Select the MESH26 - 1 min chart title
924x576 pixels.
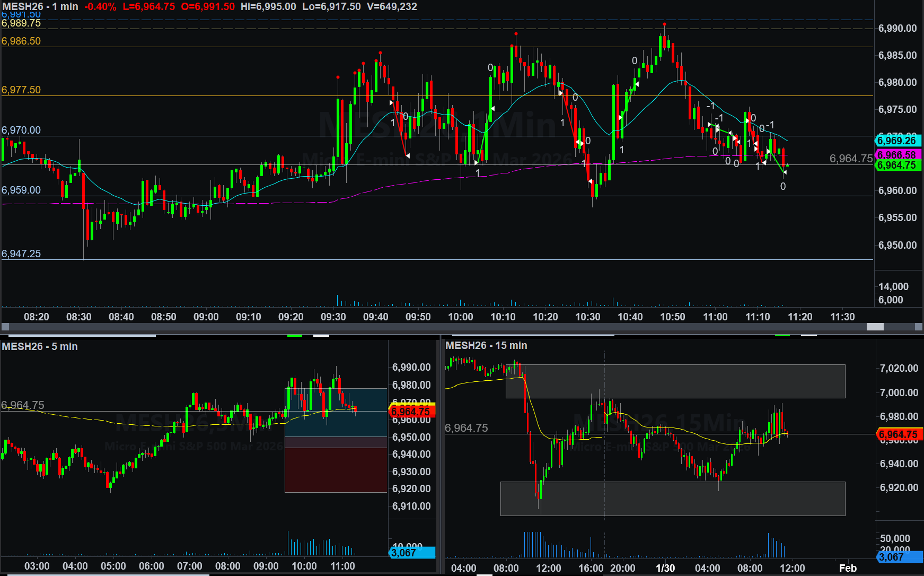[40, 7]
